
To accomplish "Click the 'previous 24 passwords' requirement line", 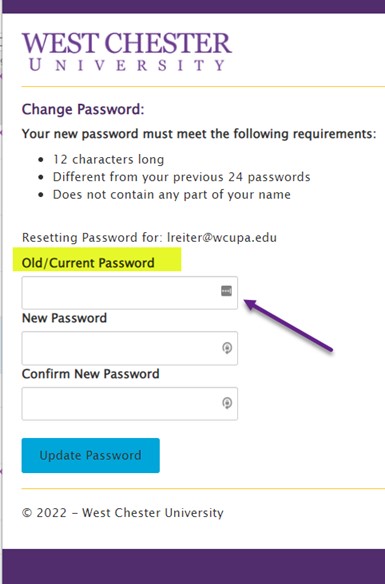I will 181,177.
